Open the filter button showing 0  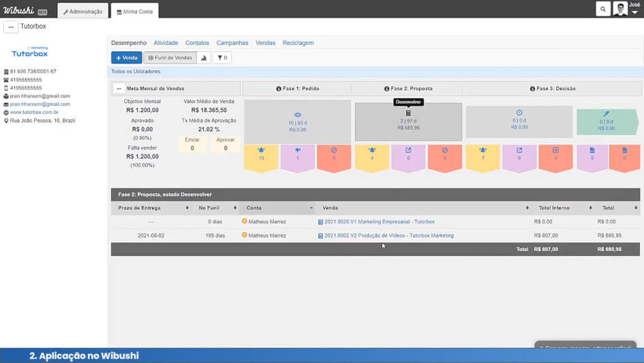click(222, 57)
